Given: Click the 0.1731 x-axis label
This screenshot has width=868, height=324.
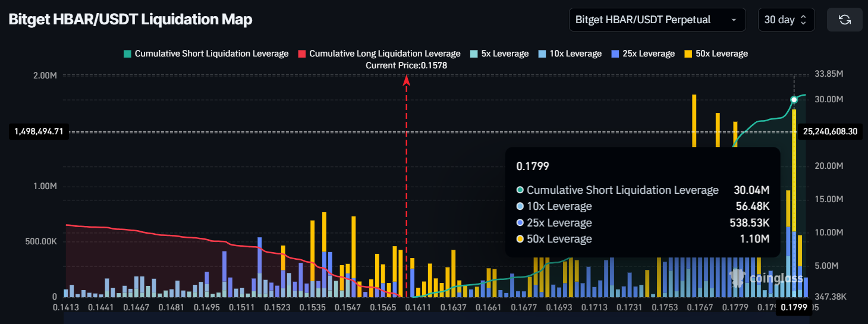Looking at the screenshot, I should pos(630,307).
